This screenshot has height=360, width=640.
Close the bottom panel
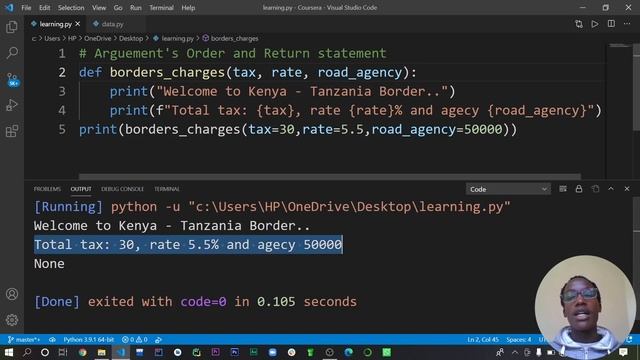coord(627,189)
